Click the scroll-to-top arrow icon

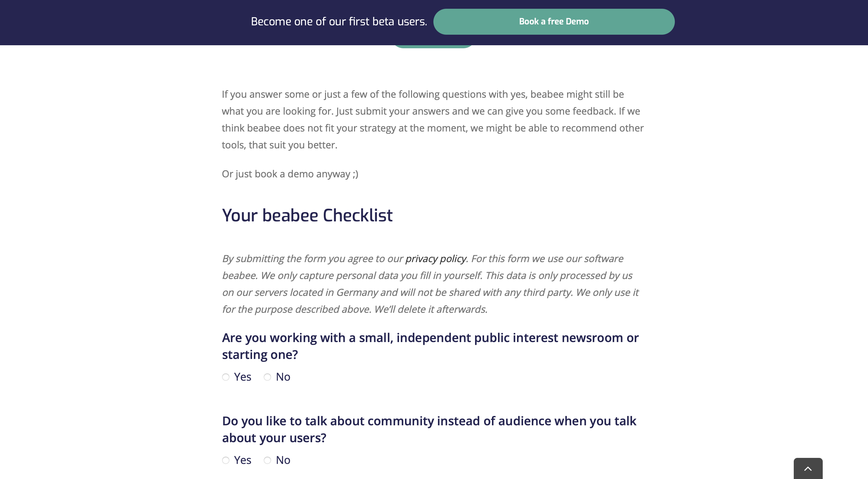tap(808, 469)
